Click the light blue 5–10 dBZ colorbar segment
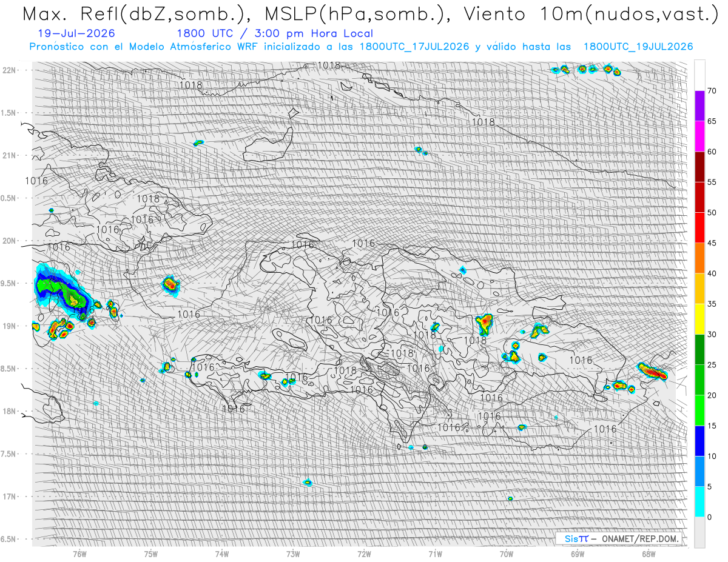 tap(699, 471)
